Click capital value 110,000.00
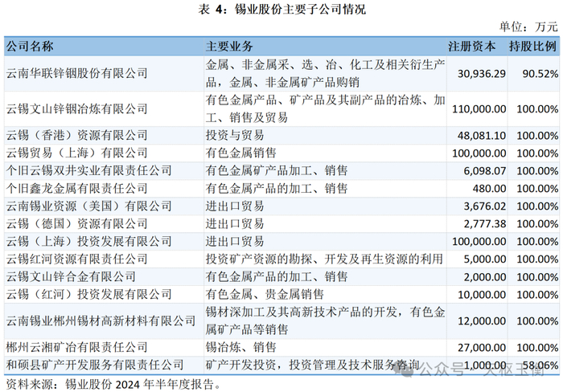Image resolution: width=563 pixels, height=392 pixels. tap(479, 109)
